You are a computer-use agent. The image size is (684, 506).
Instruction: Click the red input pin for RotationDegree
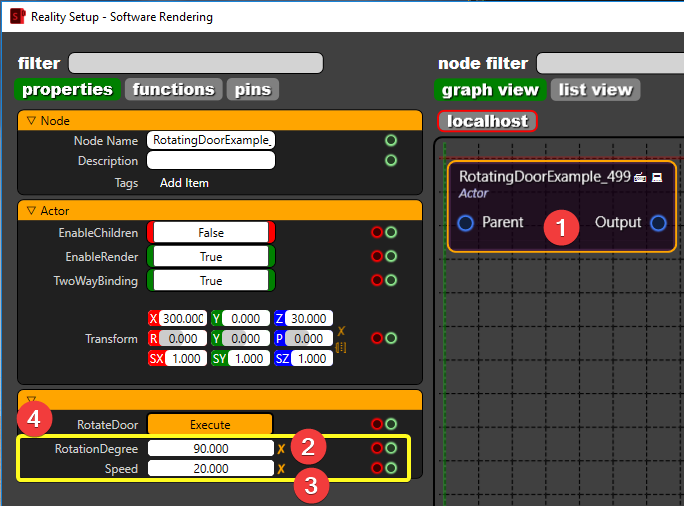point(377,449)
